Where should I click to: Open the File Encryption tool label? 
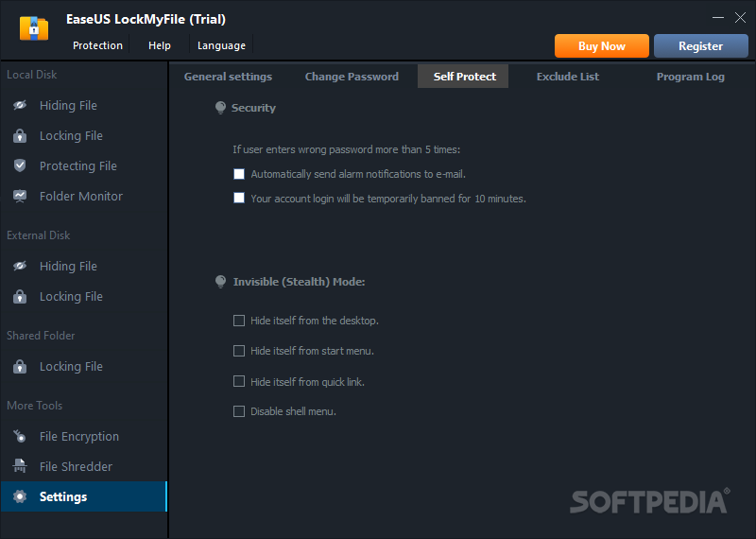pyautogui.click(x=79, y=436)
